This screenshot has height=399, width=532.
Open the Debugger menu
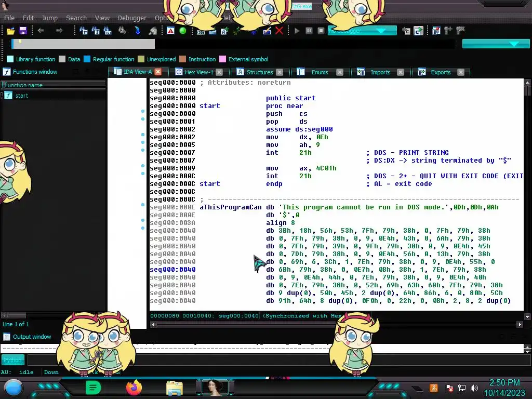click(132, 18)
